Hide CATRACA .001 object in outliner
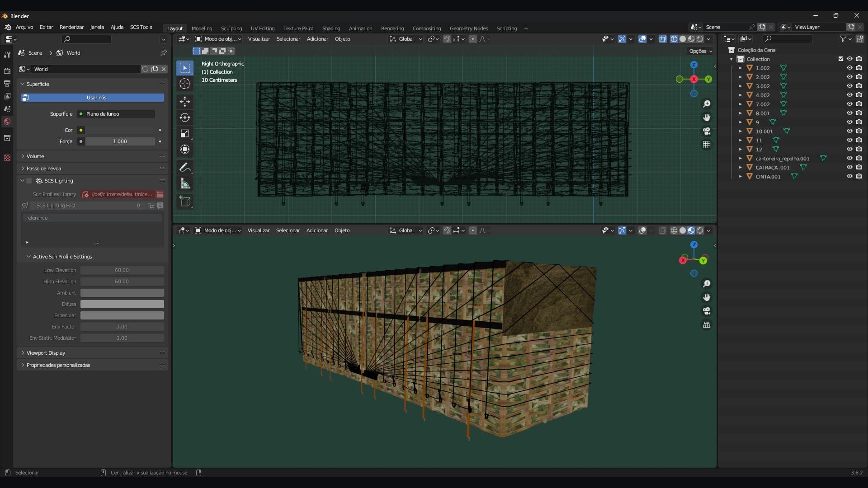 tap(849, 168)
